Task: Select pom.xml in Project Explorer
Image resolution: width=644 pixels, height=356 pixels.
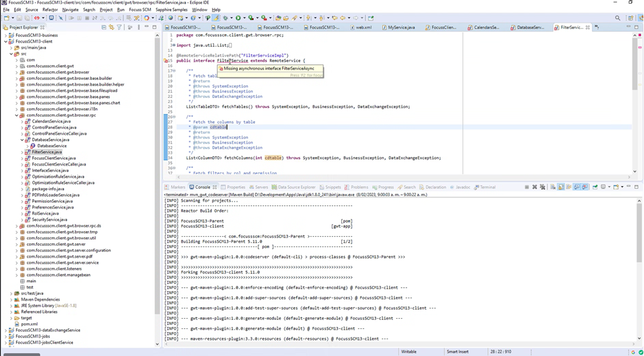Action: 29,324
